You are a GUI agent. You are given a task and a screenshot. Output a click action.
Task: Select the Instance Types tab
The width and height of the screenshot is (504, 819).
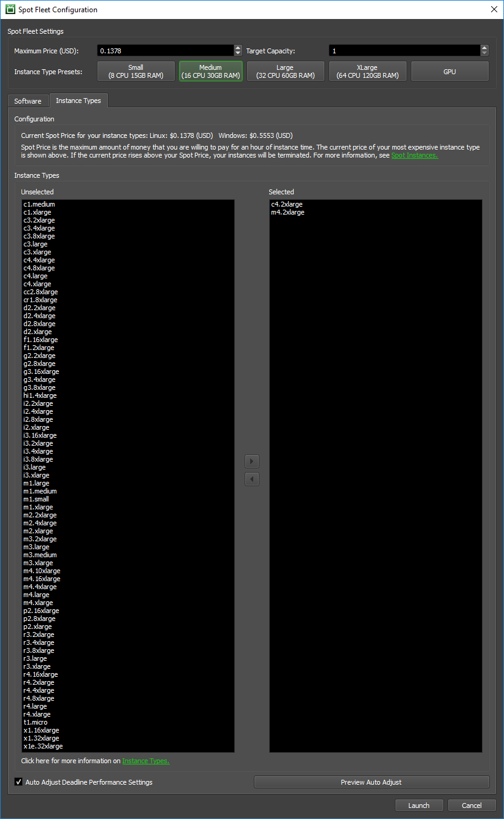(78, 101)
